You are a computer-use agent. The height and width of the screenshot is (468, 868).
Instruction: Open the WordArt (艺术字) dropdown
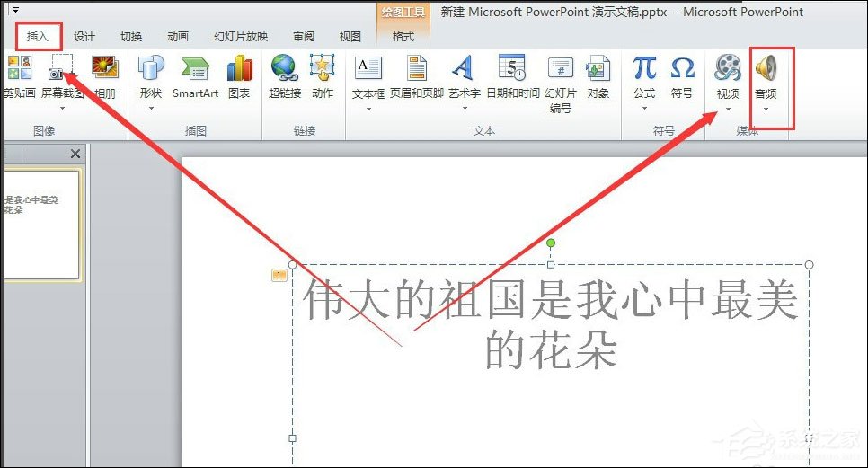tap(464, 108)
